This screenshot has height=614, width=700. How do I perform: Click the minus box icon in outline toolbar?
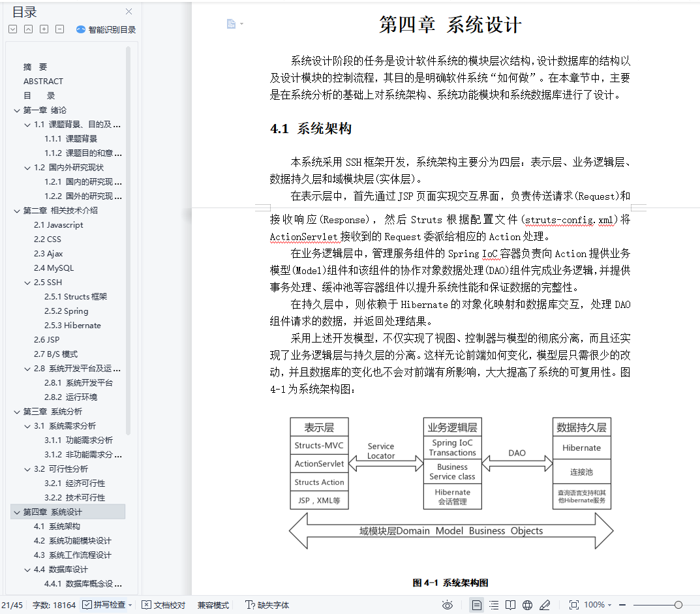point(59,29)
